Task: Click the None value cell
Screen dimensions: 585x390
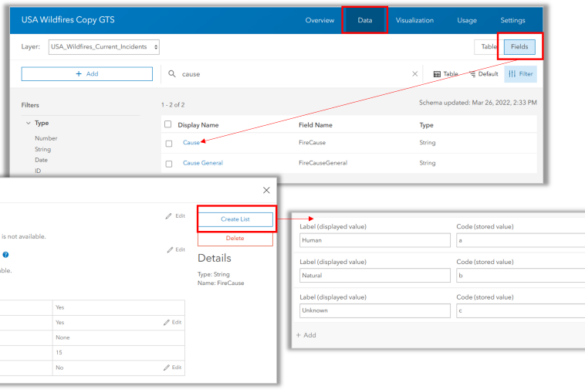Action: [118, 337]
